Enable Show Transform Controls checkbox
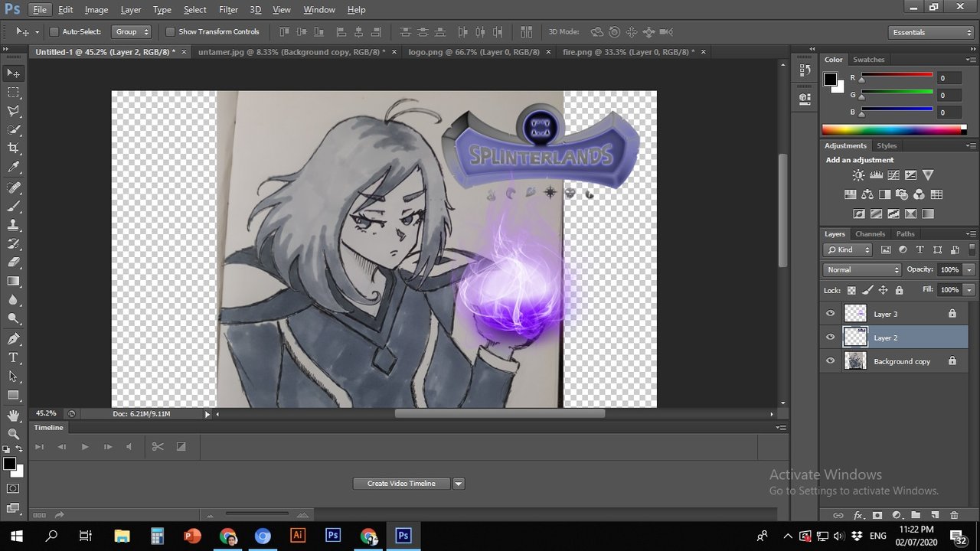 (x=170, y=32)
